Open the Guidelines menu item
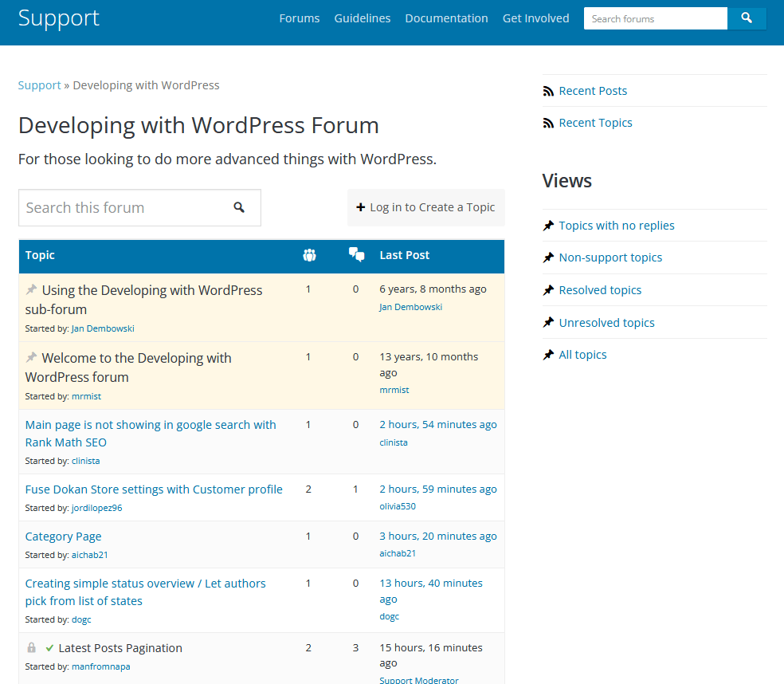 [362, 18]
